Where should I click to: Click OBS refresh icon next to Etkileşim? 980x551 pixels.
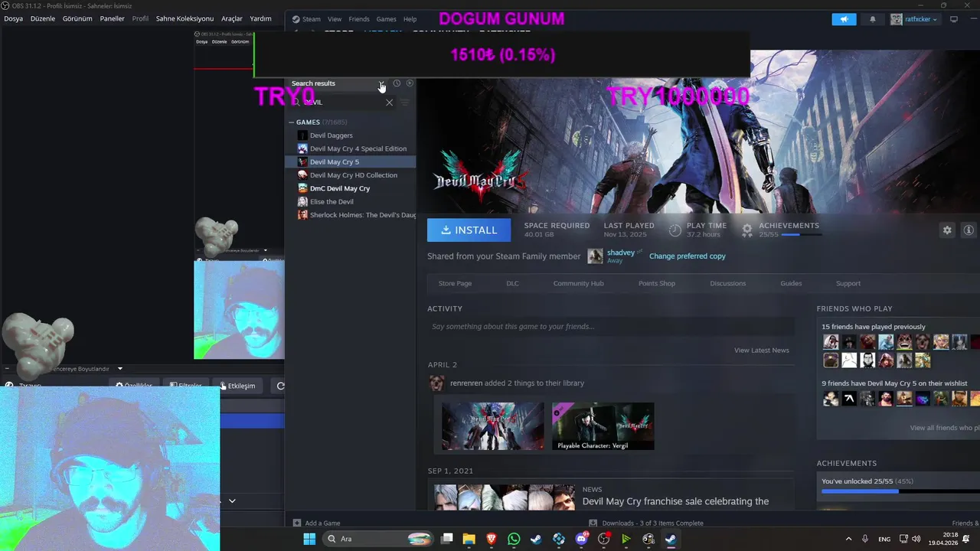coord(280,386)
